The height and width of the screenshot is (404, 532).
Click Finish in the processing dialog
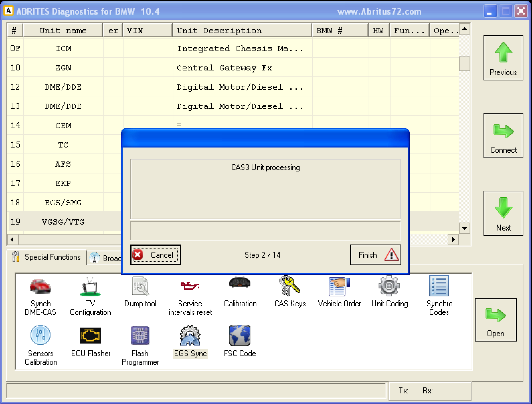tap(375, 255)
